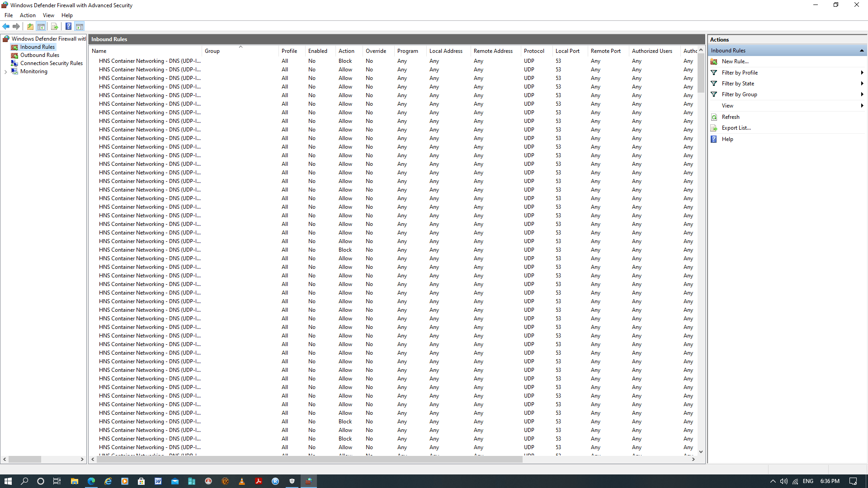Click the Up one level folder icon
868x488 pixels.
[x=30, y=26]
